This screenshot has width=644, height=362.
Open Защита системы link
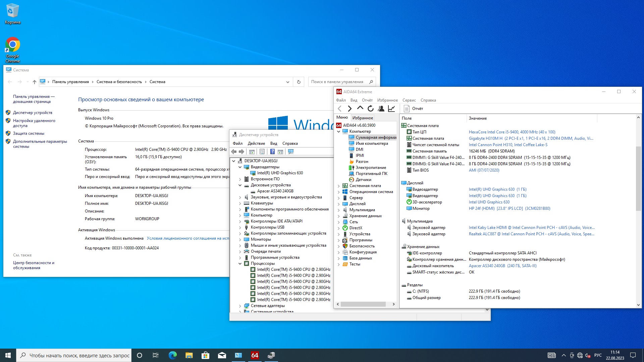[x=29, y=133]
